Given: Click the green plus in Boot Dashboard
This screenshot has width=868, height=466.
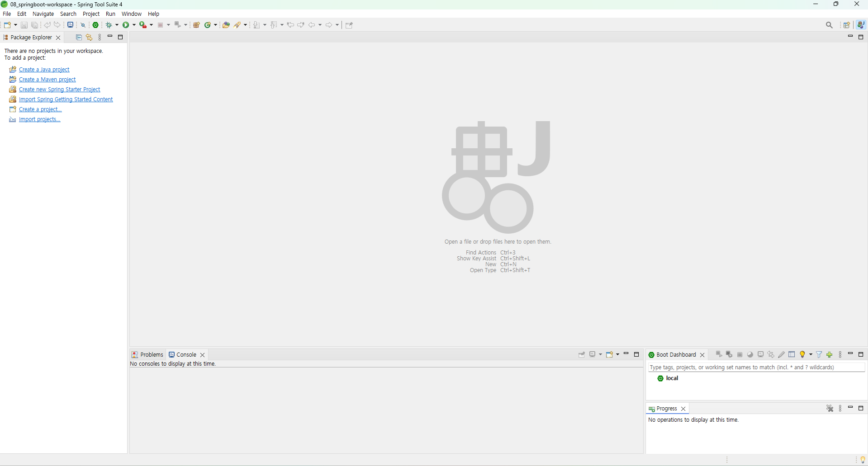Looking at the screenshot, I should click(830, 354).
